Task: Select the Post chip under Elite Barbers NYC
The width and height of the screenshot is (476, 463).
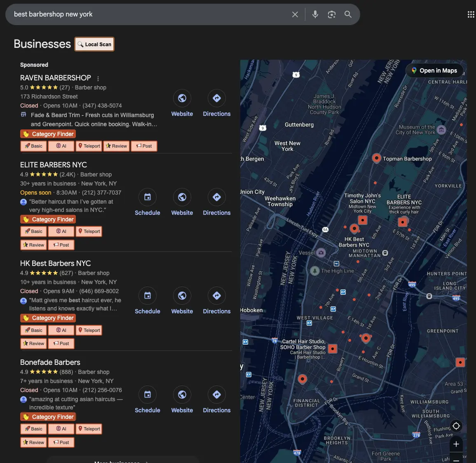Action: pyautogui.click(x=61, y=244)
